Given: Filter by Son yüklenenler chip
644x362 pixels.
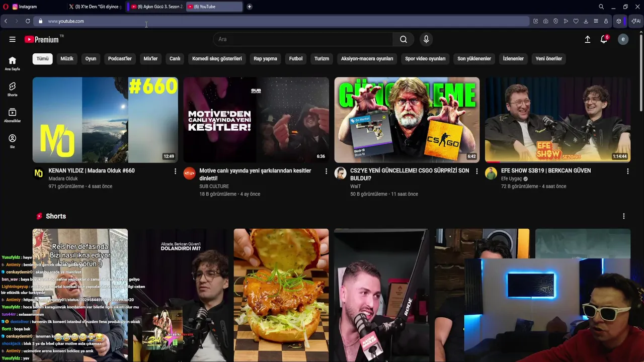Looking at the screenshot, I should (x=474, y=59).
